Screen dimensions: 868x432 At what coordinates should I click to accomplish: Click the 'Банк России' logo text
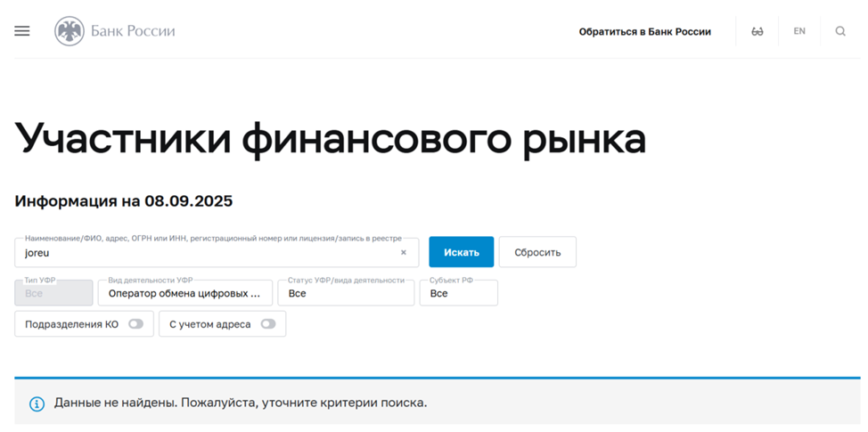click(133, 31)
